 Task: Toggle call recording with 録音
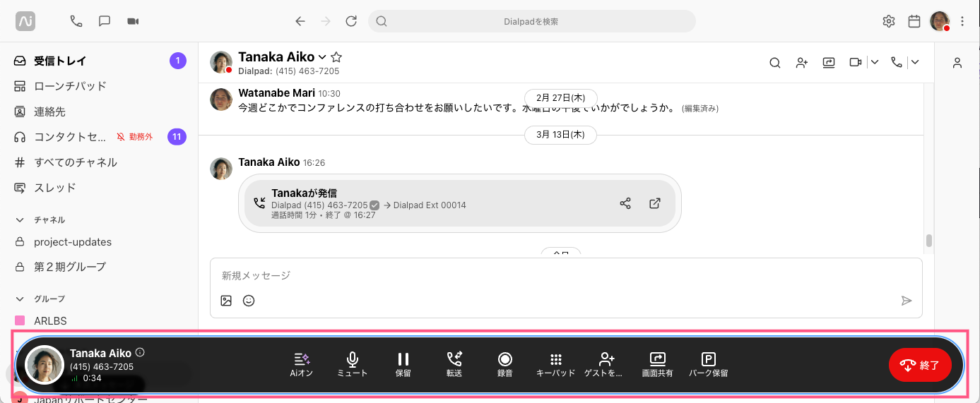click(505, 365)
